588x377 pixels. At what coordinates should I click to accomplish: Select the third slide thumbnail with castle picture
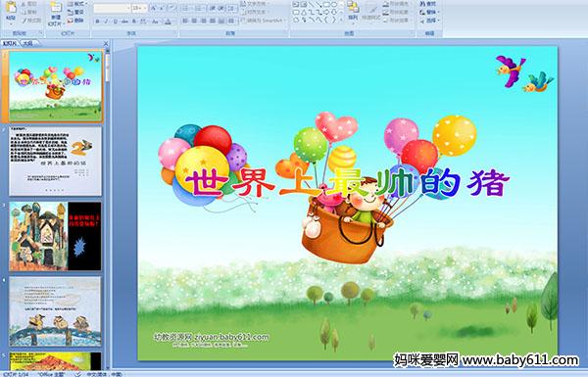[x=55, y=236]
